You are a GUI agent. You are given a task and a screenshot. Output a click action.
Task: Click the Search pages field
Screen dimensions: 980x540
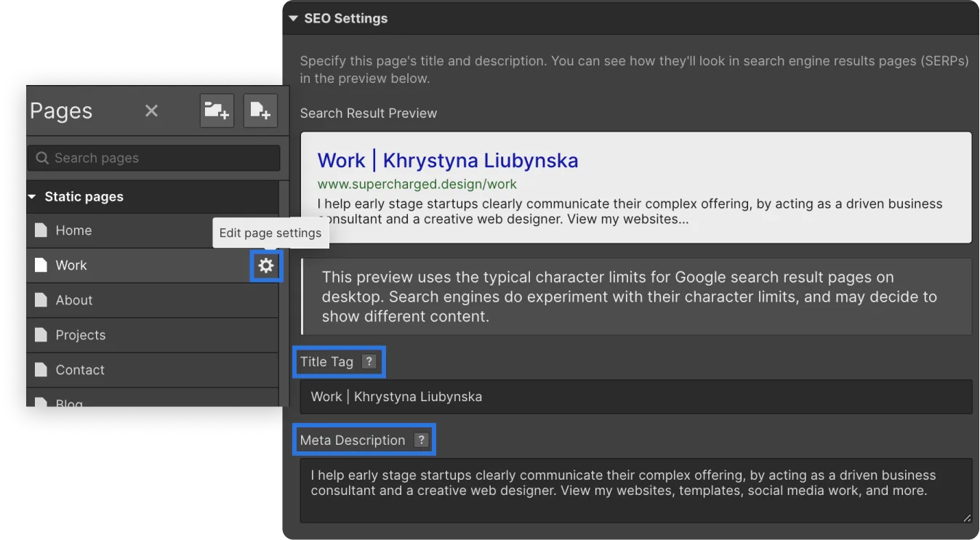point(153,158)
